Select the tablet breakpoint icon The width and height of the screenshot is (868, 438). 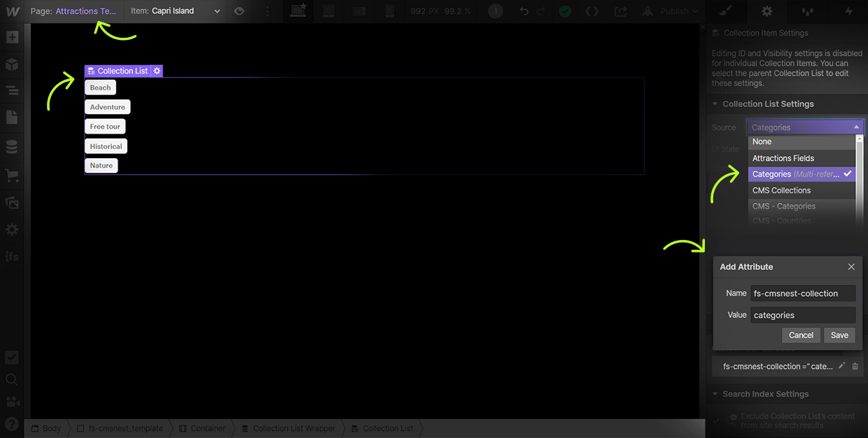pos(329,11)
